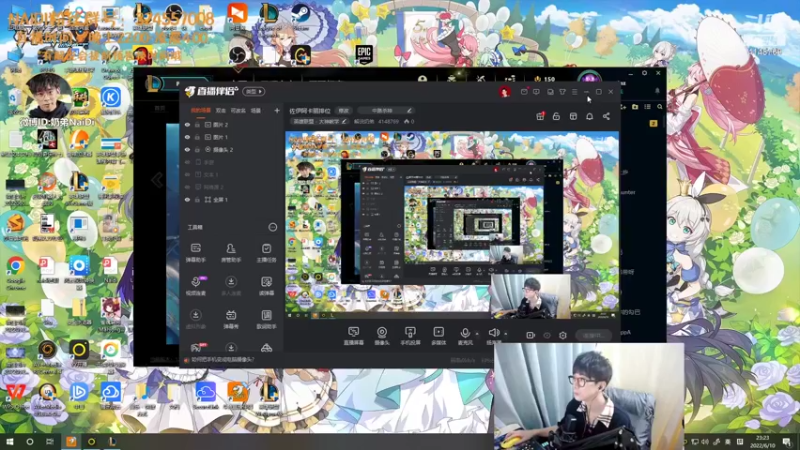Click the 扬声器 speaker icon
This screenshot has height=450, width=800.
point(493,333)
